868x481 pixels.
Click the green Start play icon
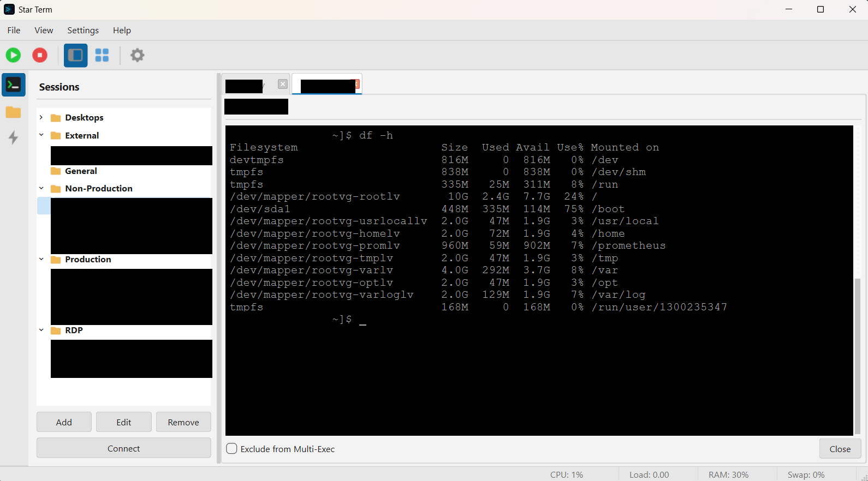(13, 55)
